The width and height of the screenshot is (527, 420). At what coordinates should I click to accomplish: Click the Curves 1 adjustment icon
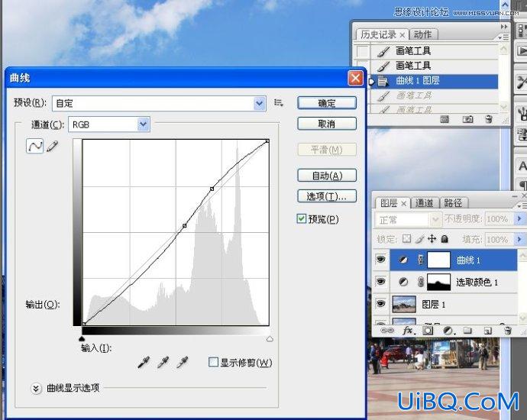tap(403, 260)
